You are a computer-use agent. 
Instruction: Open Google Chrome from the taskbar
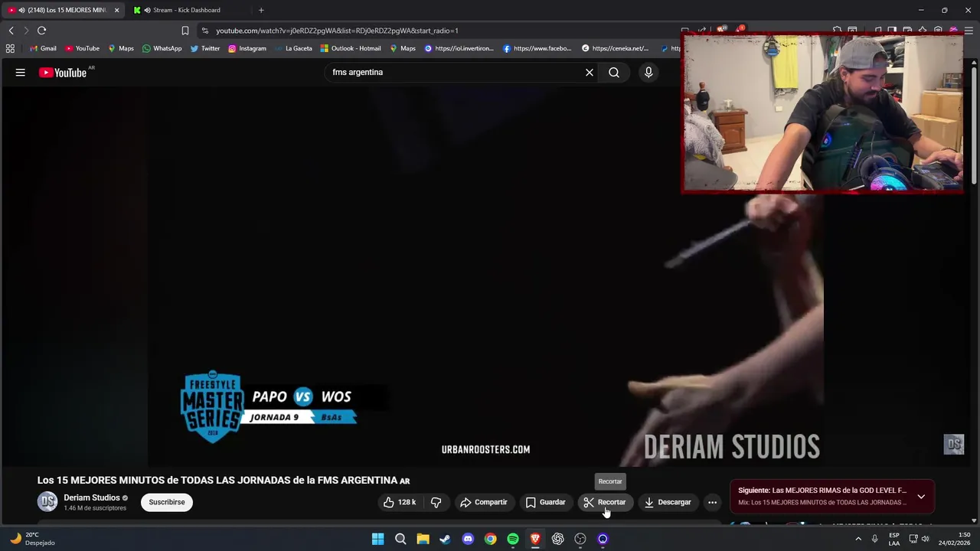click(x=490, y=539)
